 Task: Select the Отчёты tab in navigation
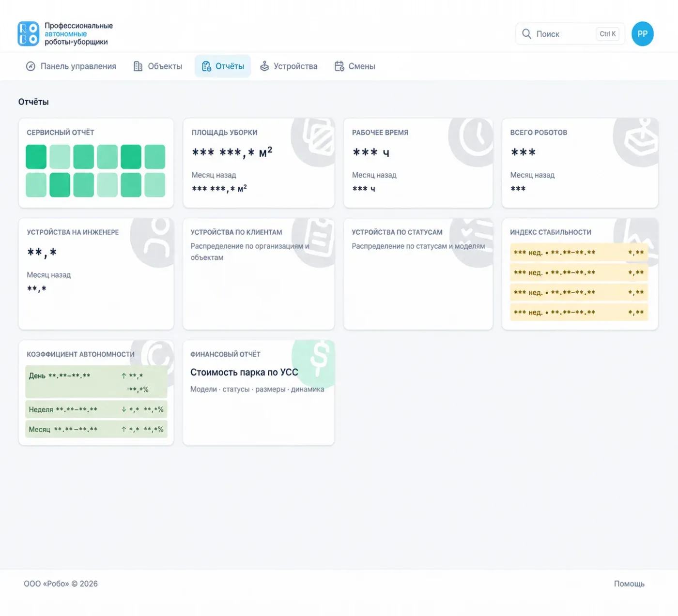[x=223, y=66]
